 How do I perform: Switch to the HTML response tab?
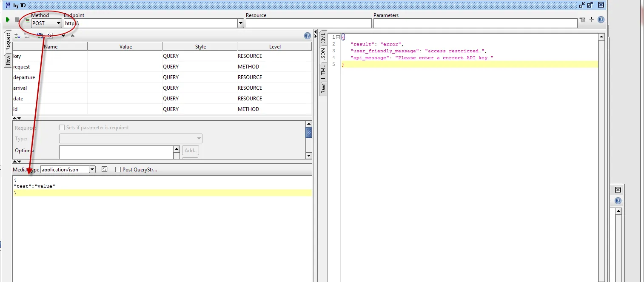click(323, 72)
